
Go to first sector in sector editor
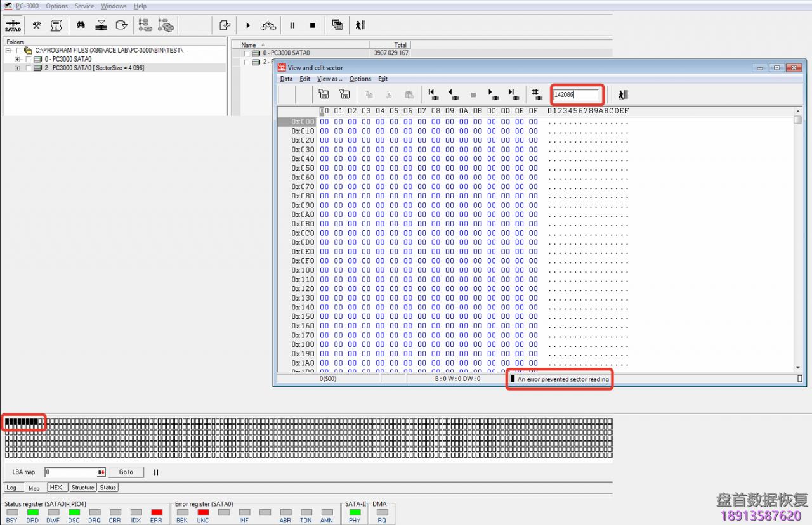[x=433, y=94]
